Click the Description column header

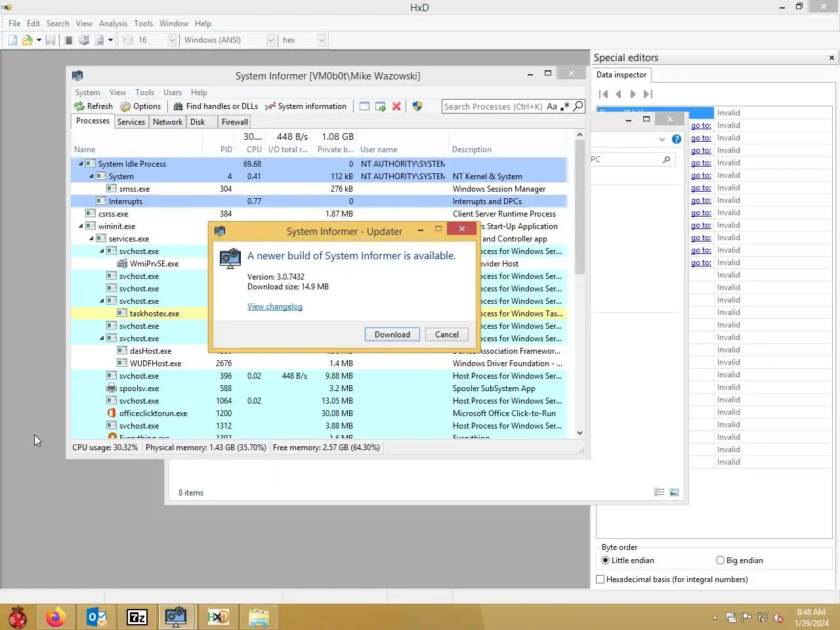[x=507, y=150]
